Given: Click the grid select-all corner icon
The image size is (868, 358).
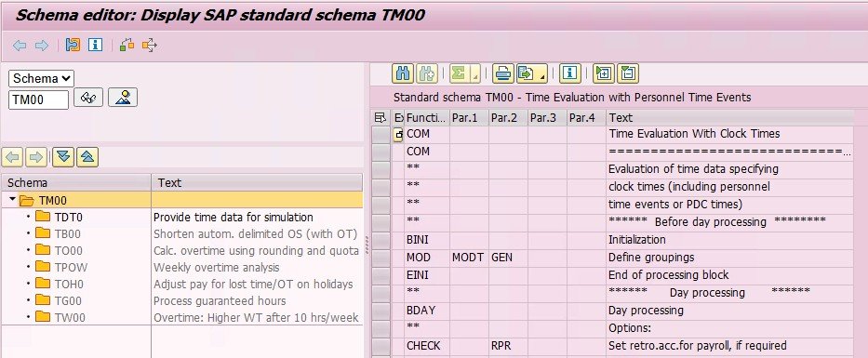Looking at the screenshot, I should pyautogui.click(x=381, y=117).
